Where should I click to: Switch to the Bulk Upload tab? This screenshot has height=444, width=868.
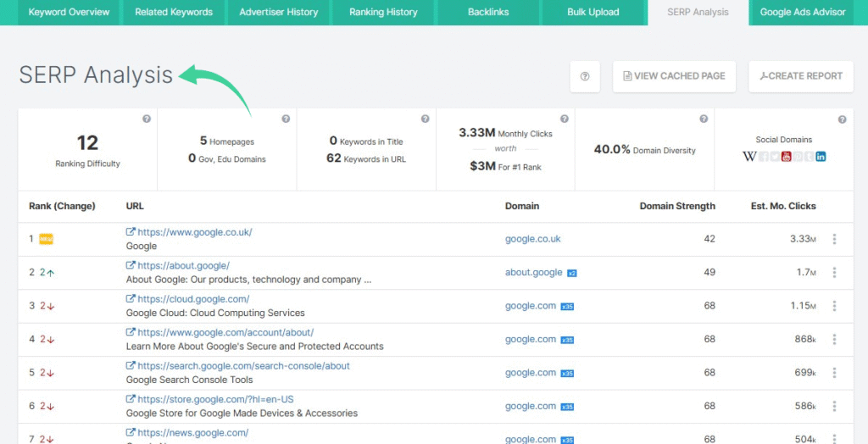pyautogui.click(x=593, y=12)
